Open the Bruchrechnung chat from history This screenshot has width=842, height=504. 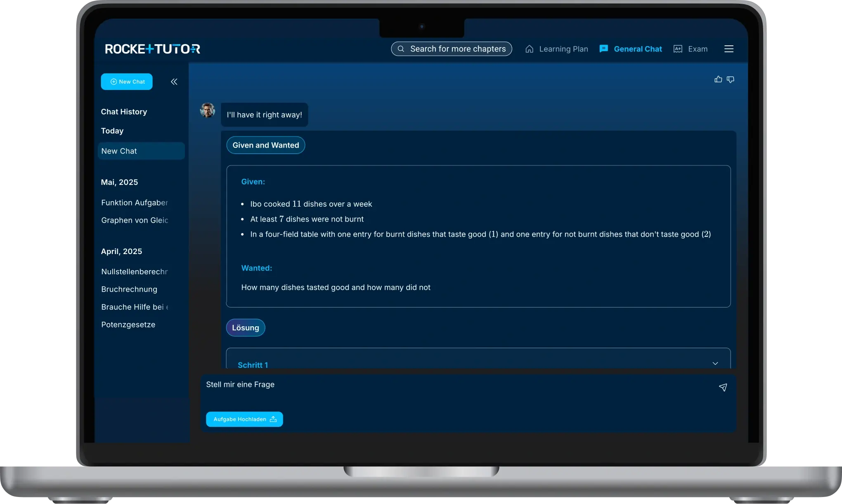(129, 289)
